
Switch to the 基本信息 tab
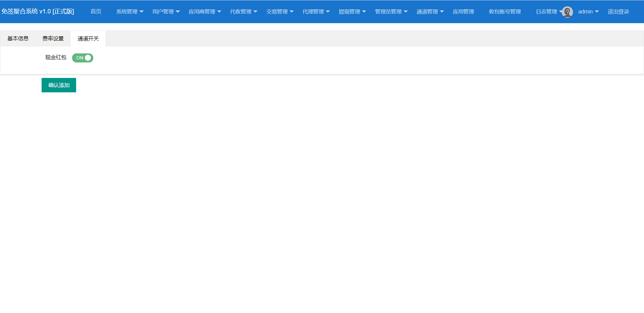(18, 38)
